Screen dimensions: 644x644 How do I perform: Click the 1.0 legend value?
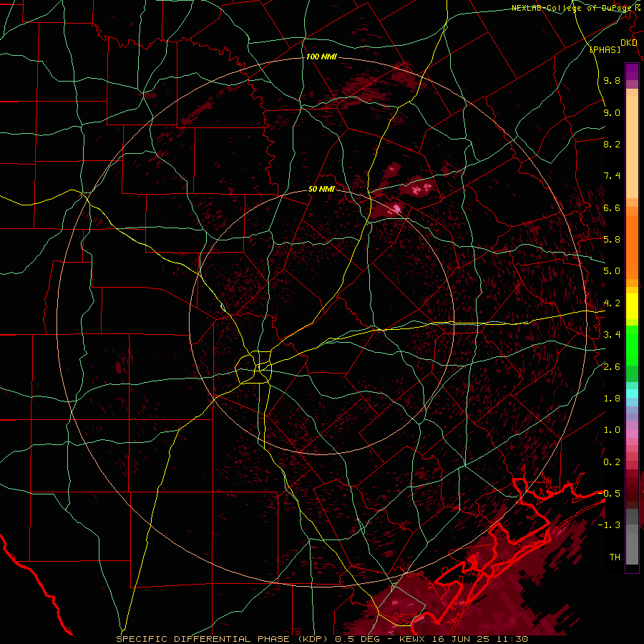click(612, 430)
